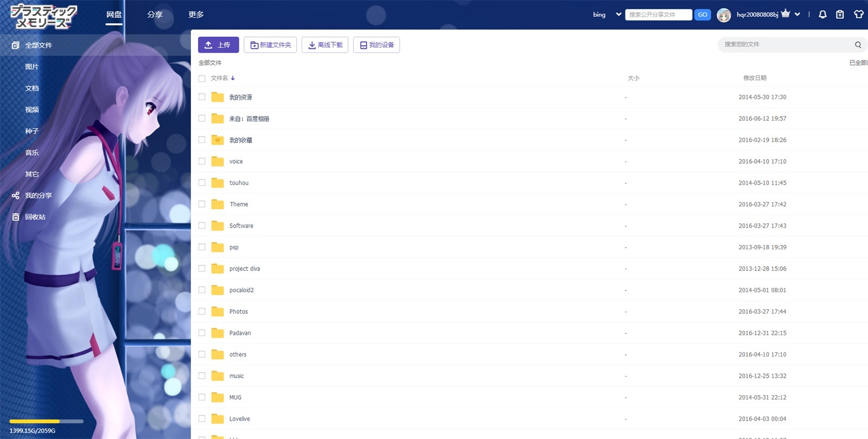Click the voice folder icon
This screenshot has height=439, width=868.
tap(218, 162)
